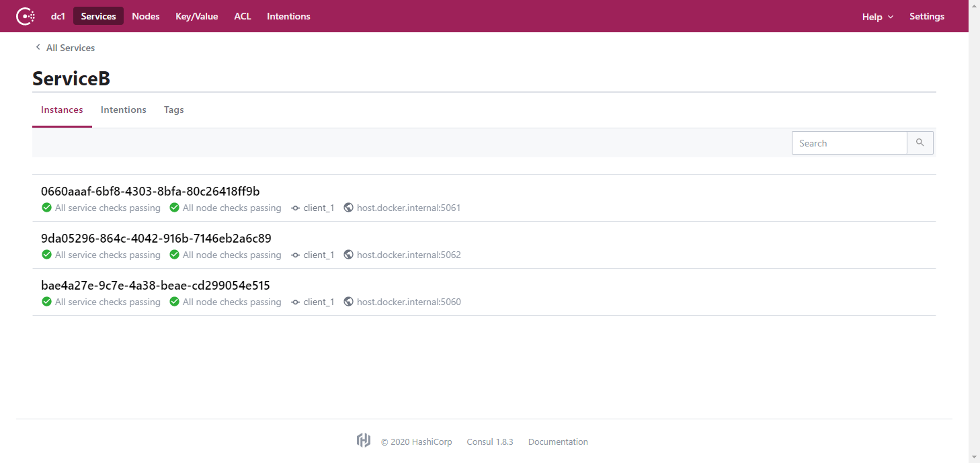
Task: Open instance bae4a27e-9c7e-4a38-beae-cd299054e515
Action: coord(155,286)
